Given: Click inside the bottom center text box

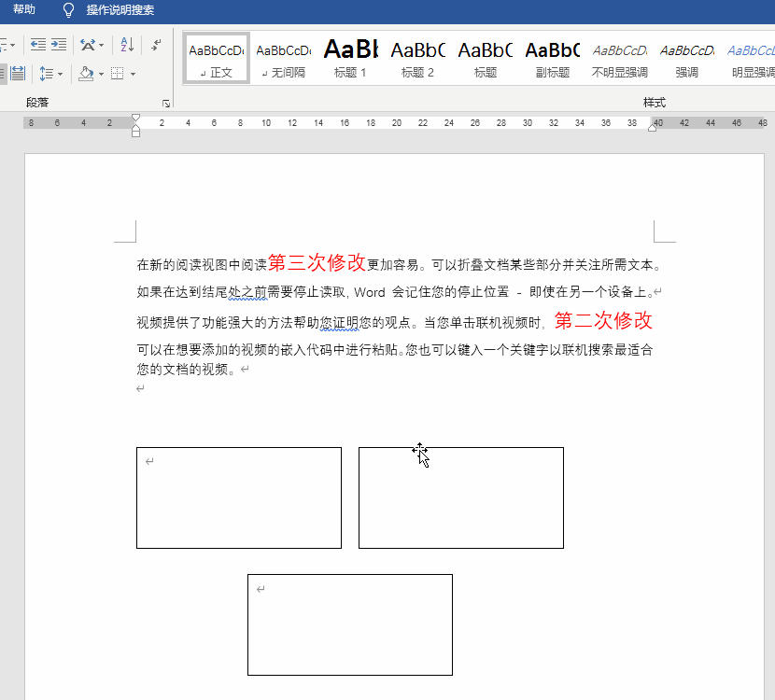Looking at the screenshot, I should coord(350,625).
